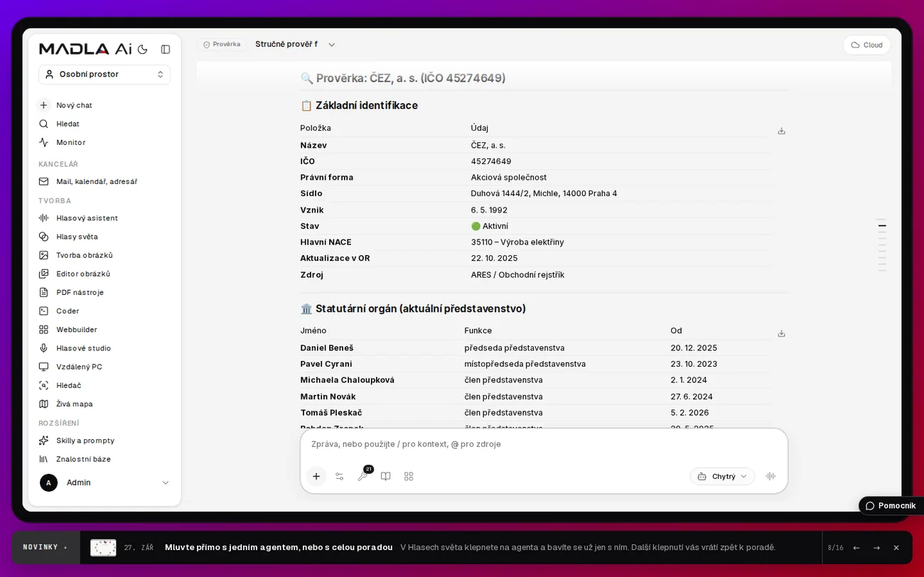Open the Chytrý model dropdown
This screenshot has height=577, width=924.
click(722, 476)
